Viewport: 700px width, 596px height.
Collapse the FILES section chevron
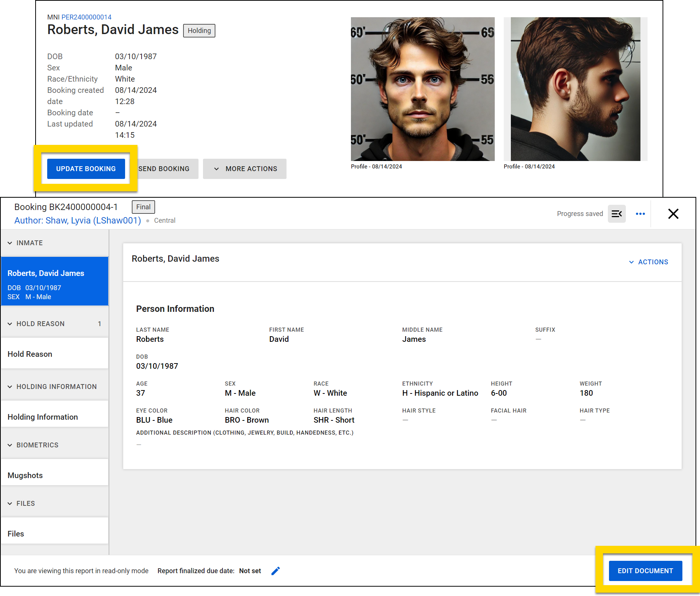coord(10,504)
